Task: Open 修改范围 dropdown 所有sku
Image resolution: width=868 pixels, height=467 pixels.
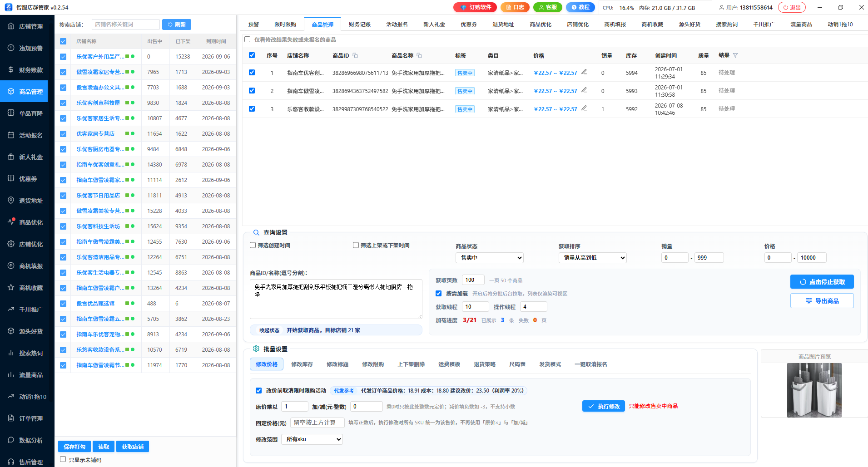Action: click(x=312, y=439)
